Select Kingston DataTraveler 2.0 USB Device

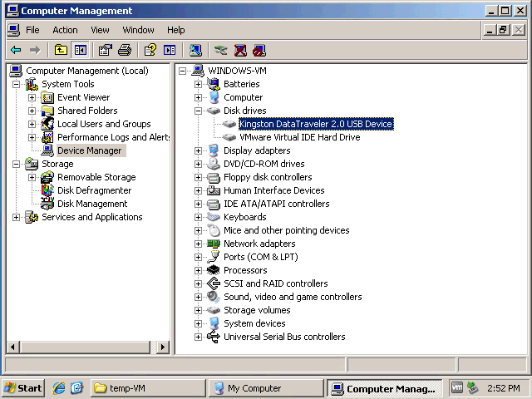click(x=316, y=124)
